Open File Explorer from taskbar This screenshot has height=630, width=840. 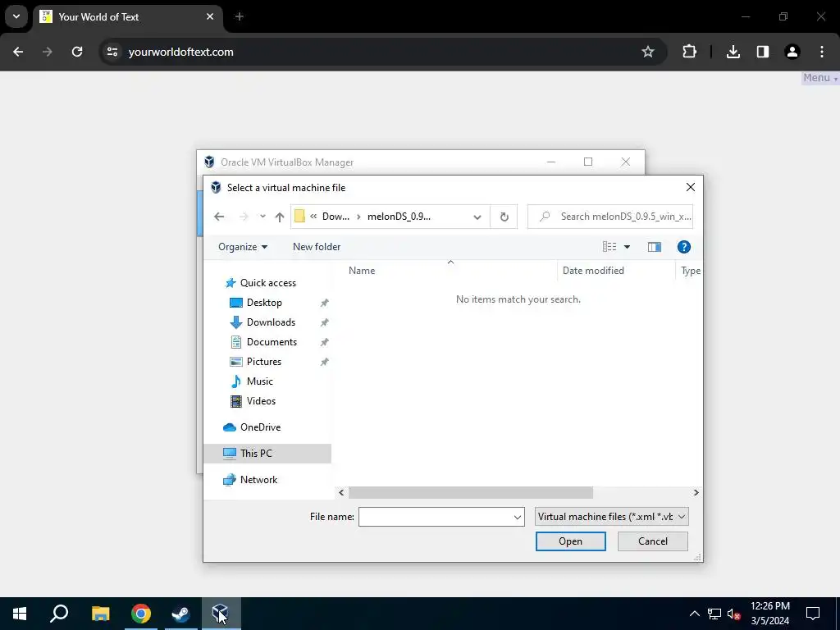(x=100, y=614)
